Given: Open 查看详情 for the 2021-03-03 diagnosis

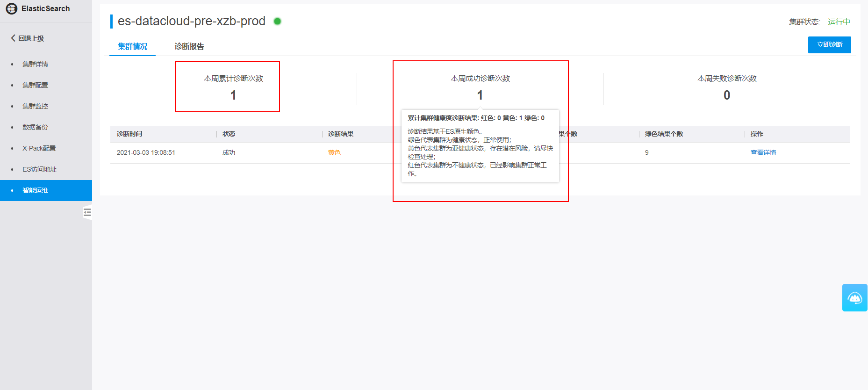Looking at the screenshot, I should coord(763,152).
